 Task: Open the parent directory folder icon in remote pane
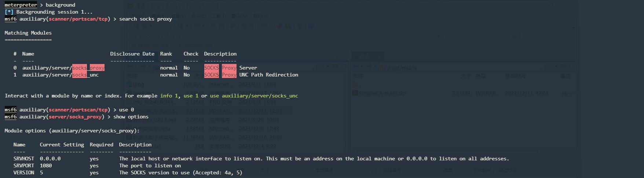(x=355, y=85)
